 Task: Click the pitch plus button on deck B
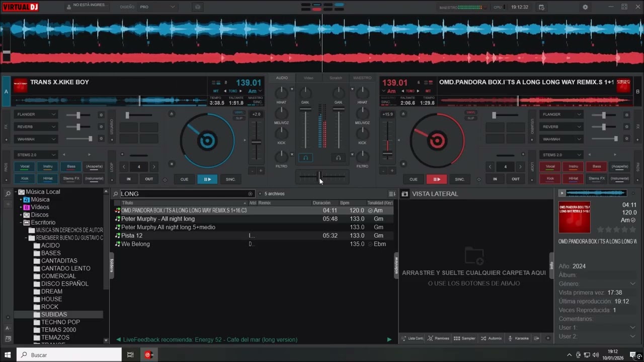coord(391,171)
